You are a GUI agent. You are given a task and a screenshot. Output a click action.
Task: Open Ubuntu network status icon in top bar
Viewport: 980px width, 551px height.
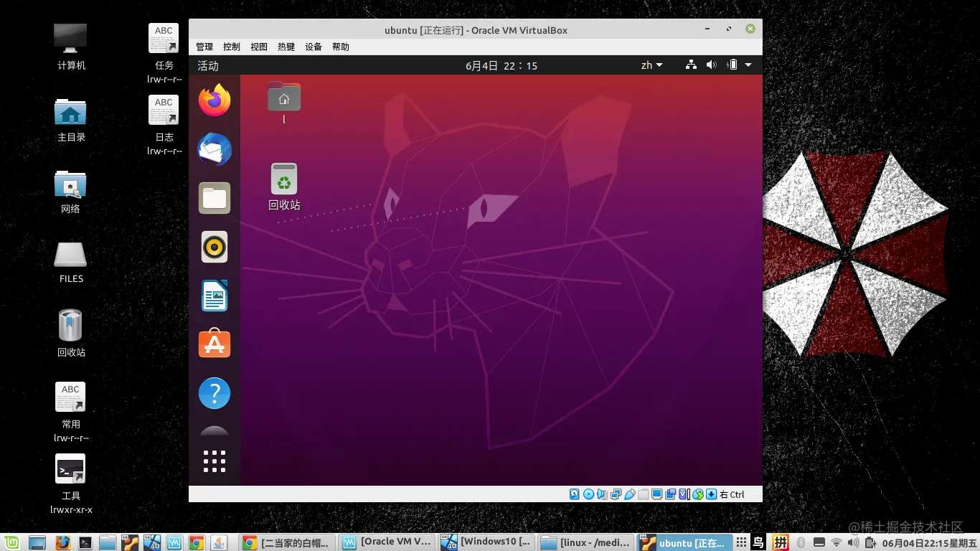click(x=691, y=65)
